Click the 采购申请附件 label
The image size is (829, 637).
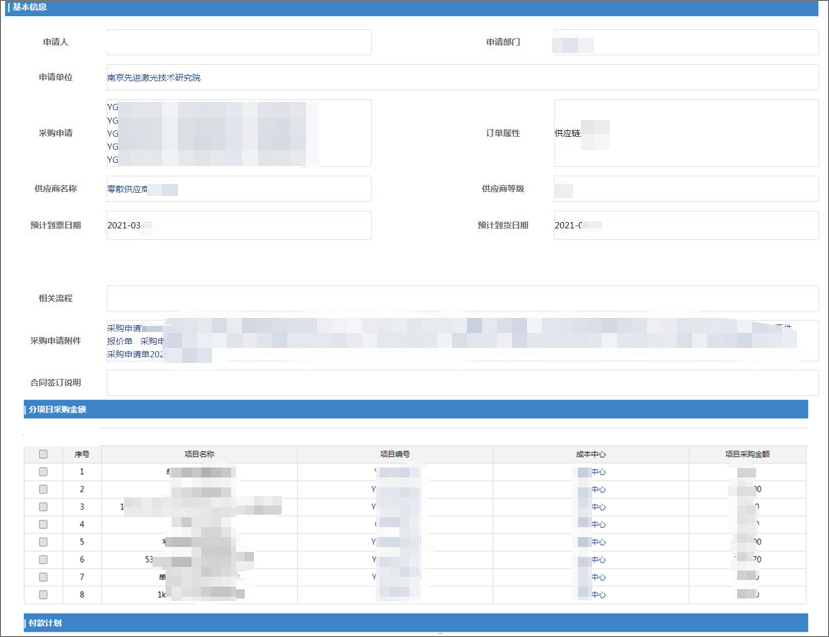tap(56, 341)
